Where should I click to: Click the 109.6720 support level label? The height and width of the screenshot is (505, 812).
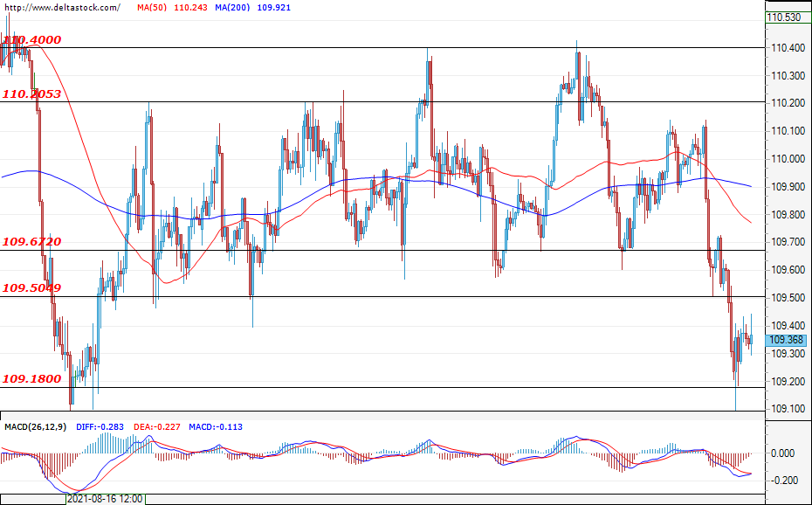pos(31,241)
